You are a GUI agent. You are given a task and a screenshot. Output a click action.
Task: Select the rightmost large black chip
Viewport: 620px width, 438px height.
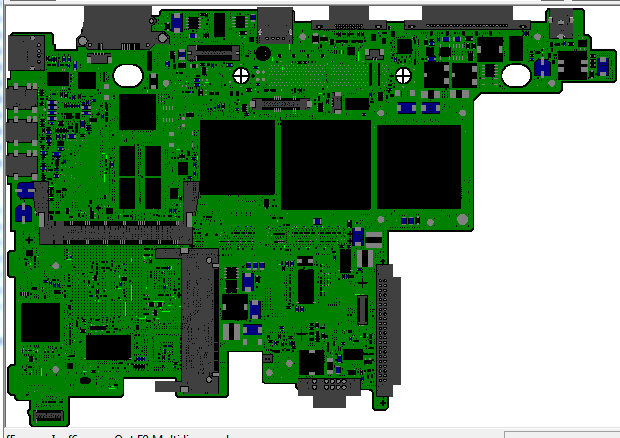coord(418,166)
